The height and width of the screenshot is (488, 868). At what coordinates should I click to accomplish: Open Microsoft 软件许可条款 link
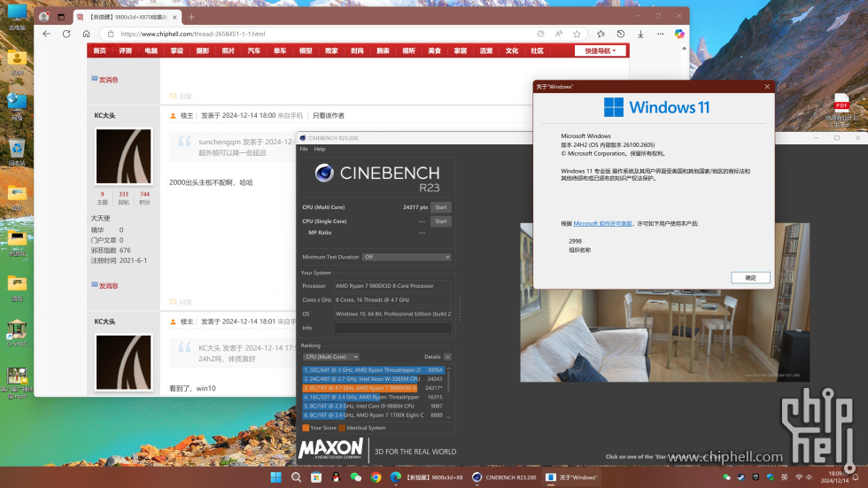pos(602,223)
